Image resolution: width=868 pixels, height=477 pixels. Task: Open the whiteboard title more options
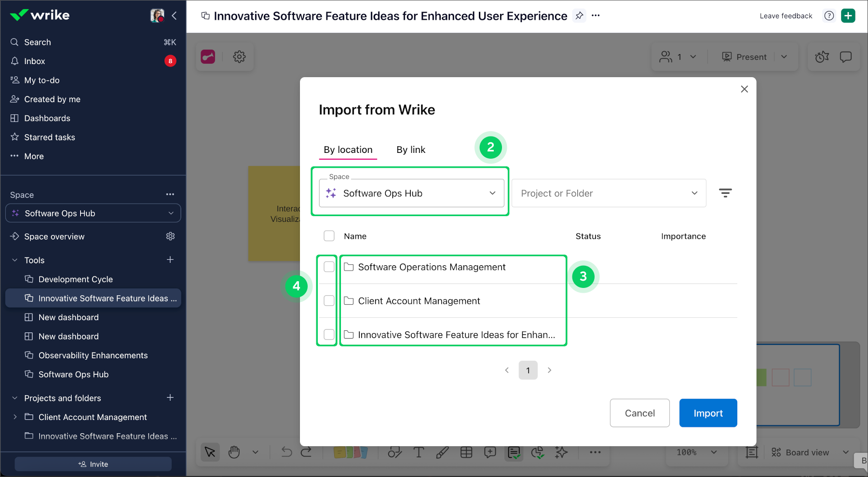(596, 15)
